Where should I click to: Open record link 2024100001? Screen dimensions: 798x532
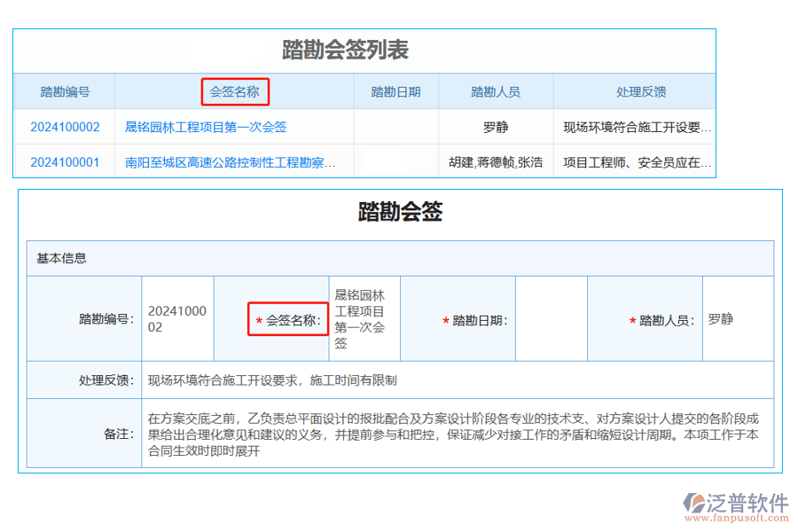pos(66,162)
